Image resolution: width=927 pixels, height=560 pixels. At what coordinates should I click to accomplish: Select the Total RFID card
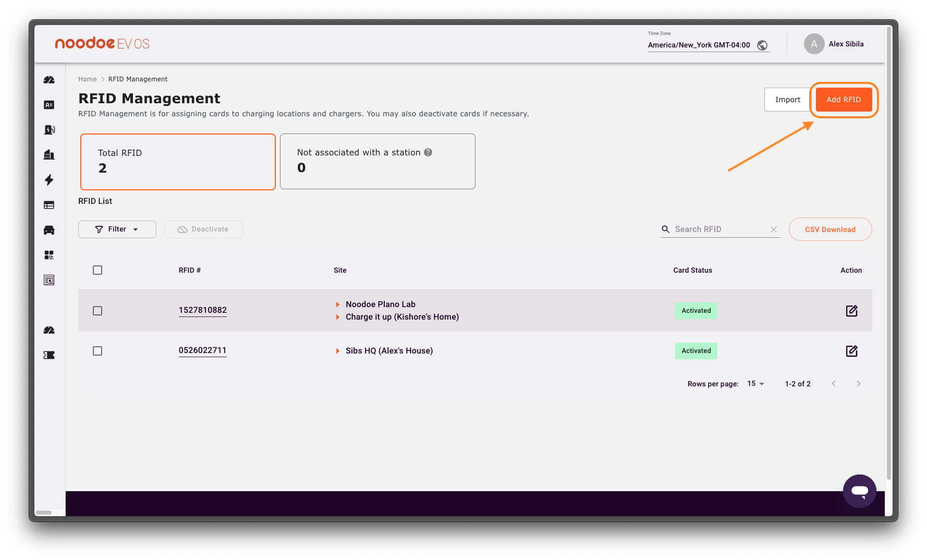tap(178, 162)
